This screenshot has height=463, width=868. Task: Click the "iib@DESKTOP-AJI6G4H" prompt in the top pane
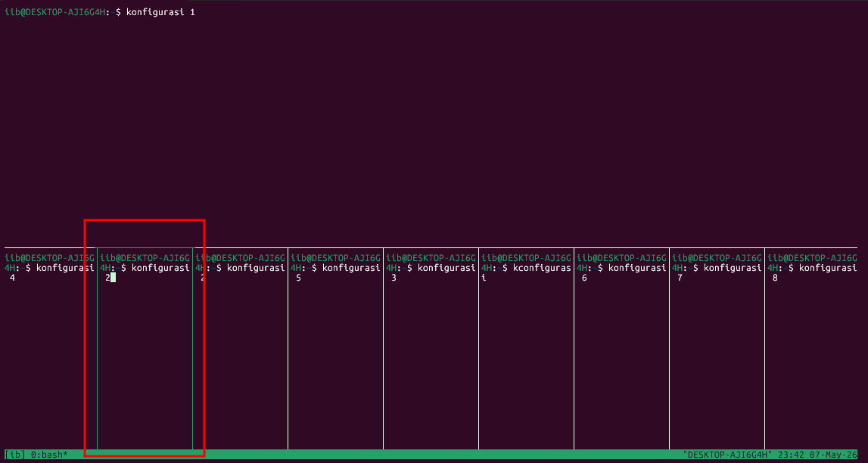pyautogui.click(x=54, y=12)
